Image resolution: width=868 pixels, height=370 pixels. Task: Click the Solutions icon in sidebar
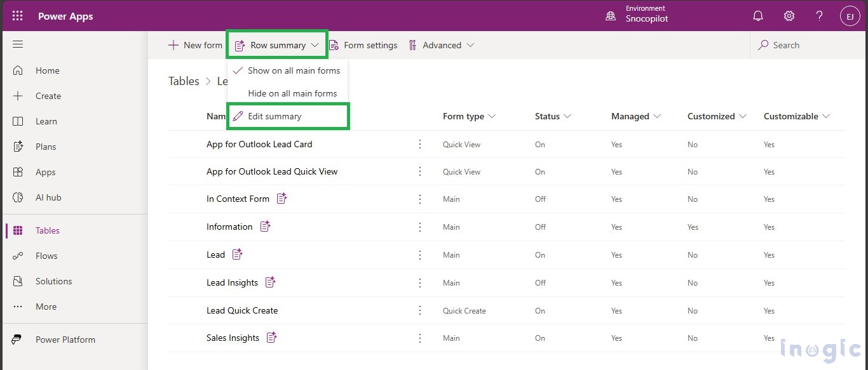(18, 281)
